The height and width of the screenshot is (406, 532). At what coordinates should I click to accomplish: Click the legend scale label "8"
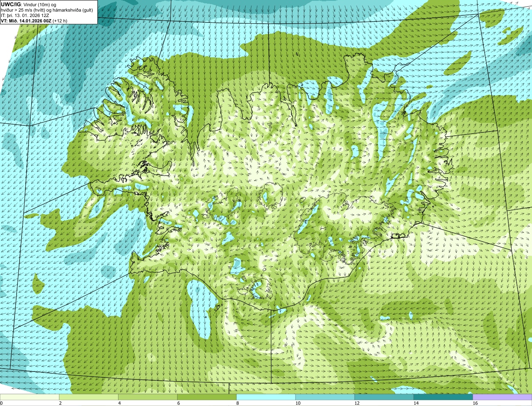coord(237,403)
